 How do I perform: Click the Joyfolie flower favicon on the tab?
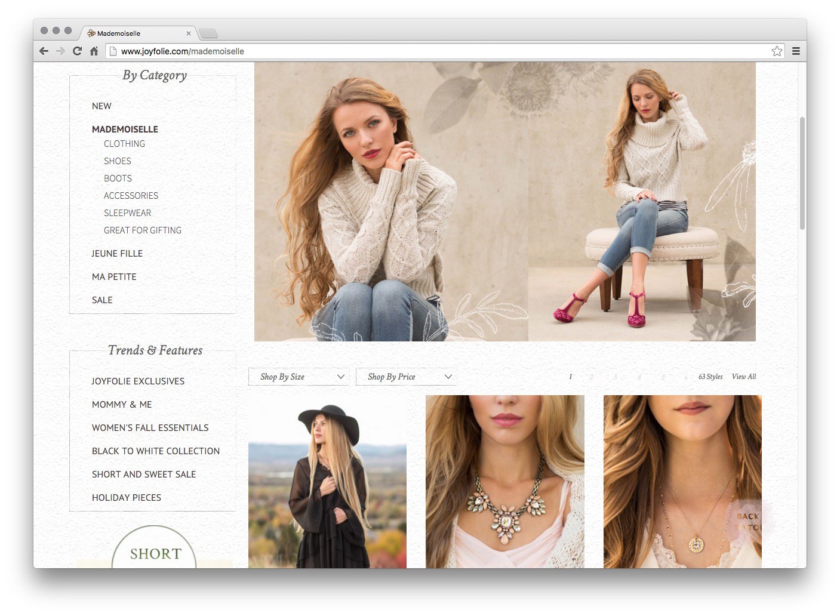coord(90,33)
